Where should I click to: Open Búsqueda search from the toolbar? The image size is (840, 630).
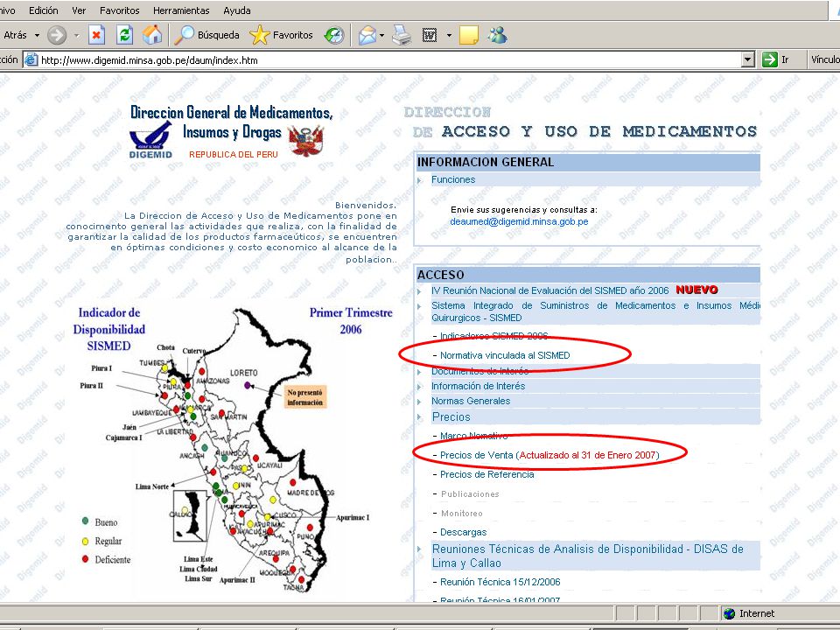(x=206, y=35)
